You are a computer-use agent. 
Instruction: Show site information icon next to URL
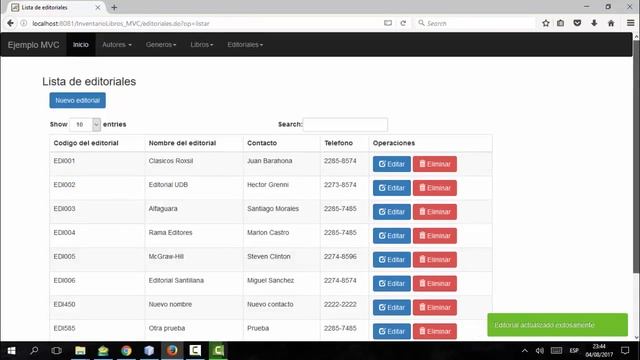(x=24, y=23)
